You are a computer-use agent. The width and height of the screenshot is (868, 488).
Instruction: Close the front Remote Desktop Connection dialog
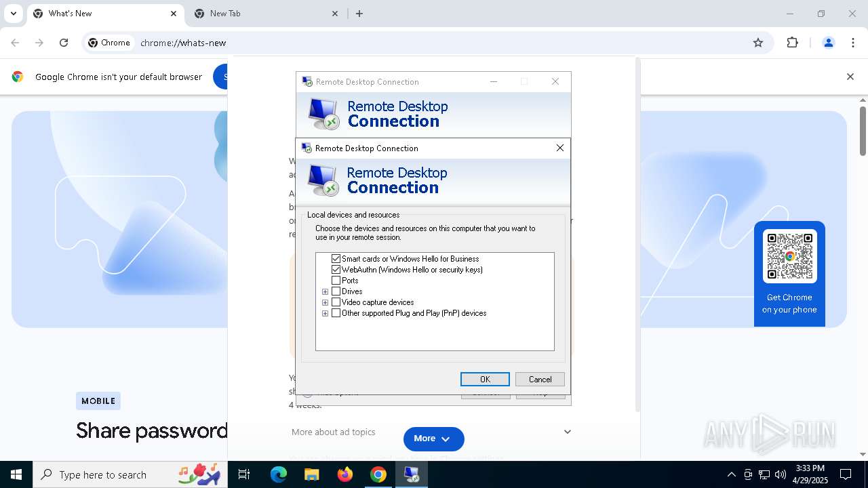(559, 148)
